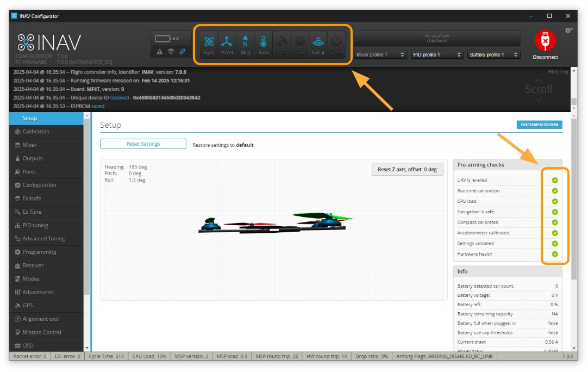Click the GPS satellite sensor icon

pos(282,41)
